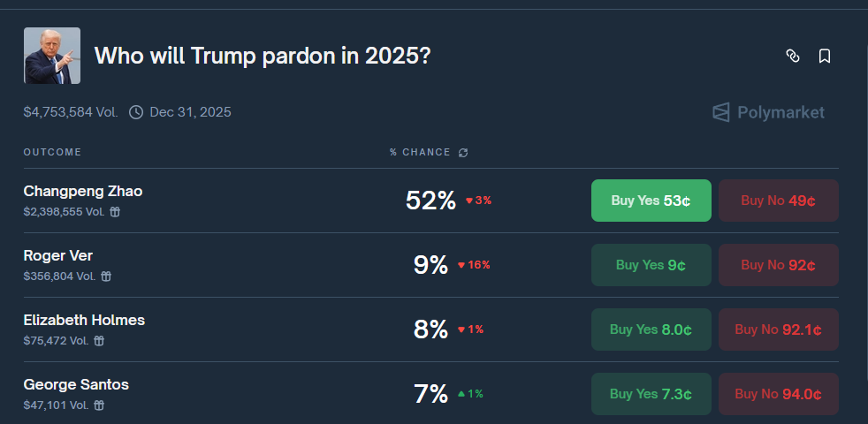Viewport: 868px width, 424px height.
Task: Bookmark this Trump pardon market
Action: click(825, 57)
